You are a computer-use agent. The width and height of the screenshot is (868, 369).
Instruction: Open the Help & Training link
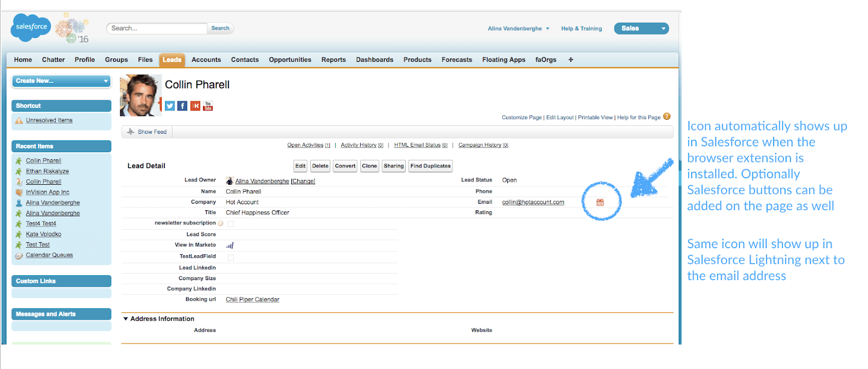[x=582, y=29]
